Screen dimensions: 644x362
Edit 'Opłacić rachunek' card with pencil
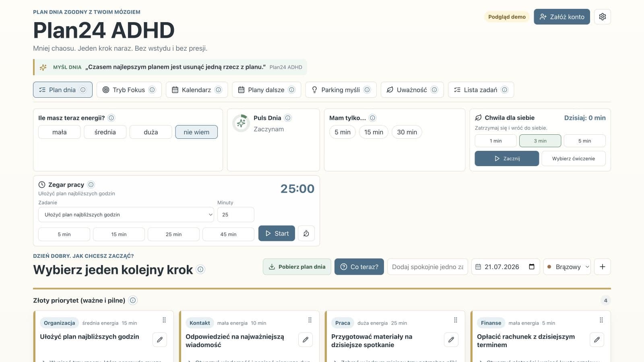click(597, 340)
